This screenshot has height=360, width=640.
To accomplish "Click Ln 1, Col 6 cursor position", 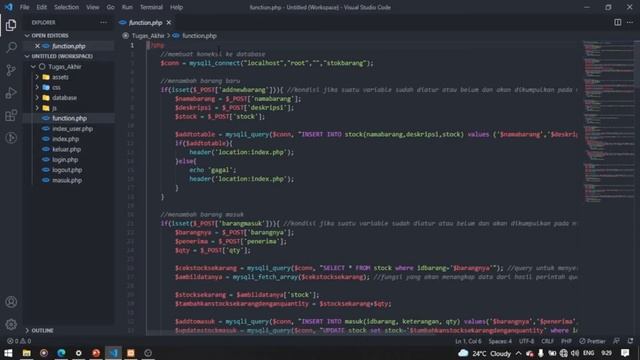I will pyautogui.click(x=468, y=341).
